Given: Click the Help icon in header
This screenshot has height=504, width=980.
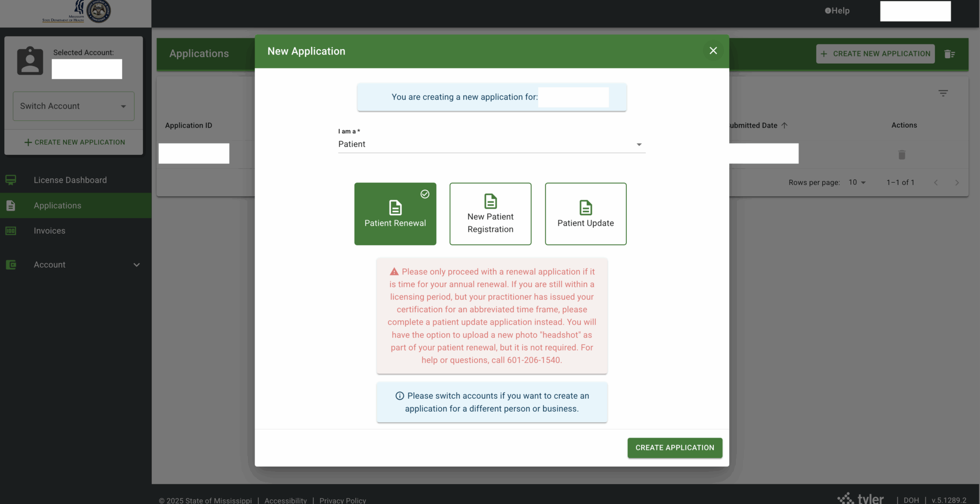Looking at the screenshot, I should [x=828, y=11].
